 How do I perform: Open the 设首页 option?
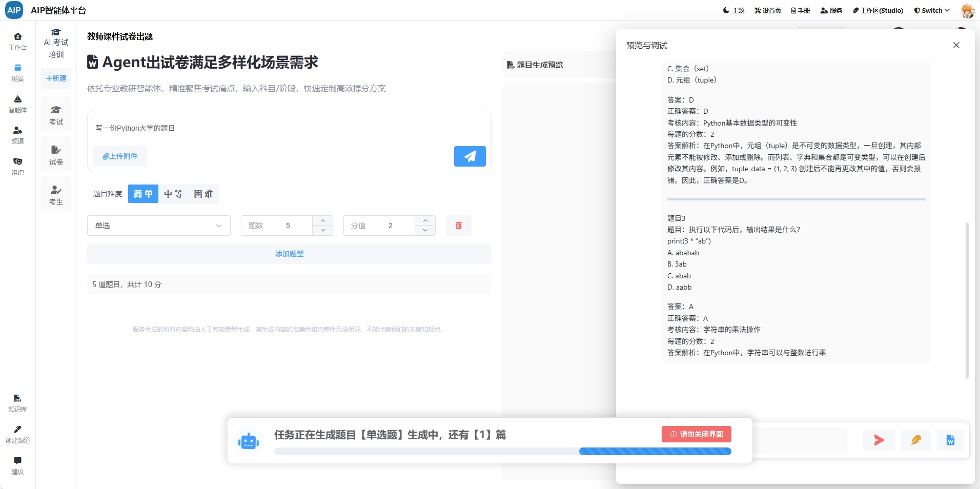tap(768, 10)
